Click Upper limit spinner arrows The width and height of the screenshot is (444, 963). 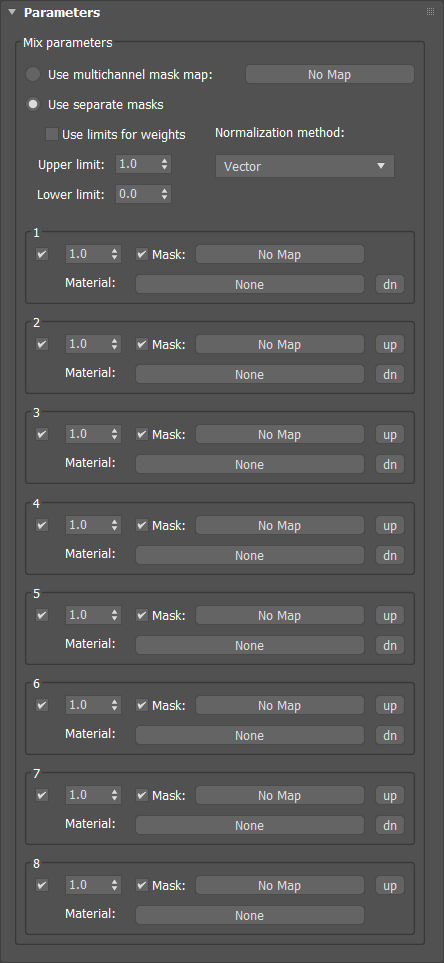point(164,164)
